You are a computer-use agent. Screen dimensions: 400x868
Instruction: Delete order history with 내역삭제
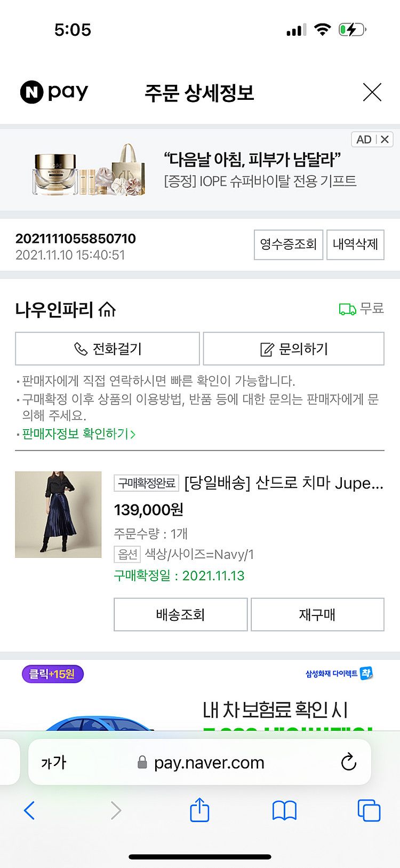pyautogui.click(x=355, y=244)
